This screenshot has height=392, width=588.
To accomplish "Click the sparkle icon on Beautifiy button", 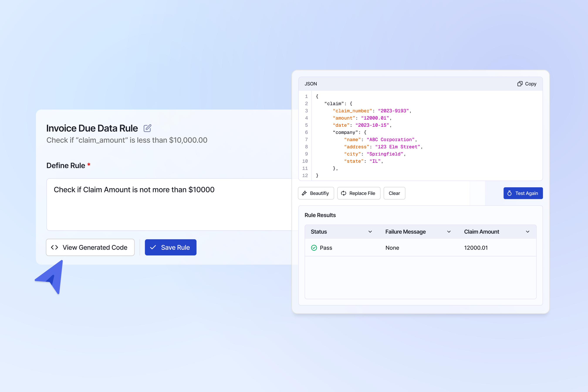I will tap(304, 193).
